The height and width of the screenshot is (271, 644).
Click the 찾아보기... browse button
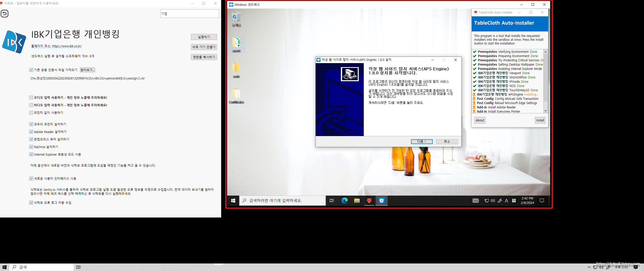[87, 70]
